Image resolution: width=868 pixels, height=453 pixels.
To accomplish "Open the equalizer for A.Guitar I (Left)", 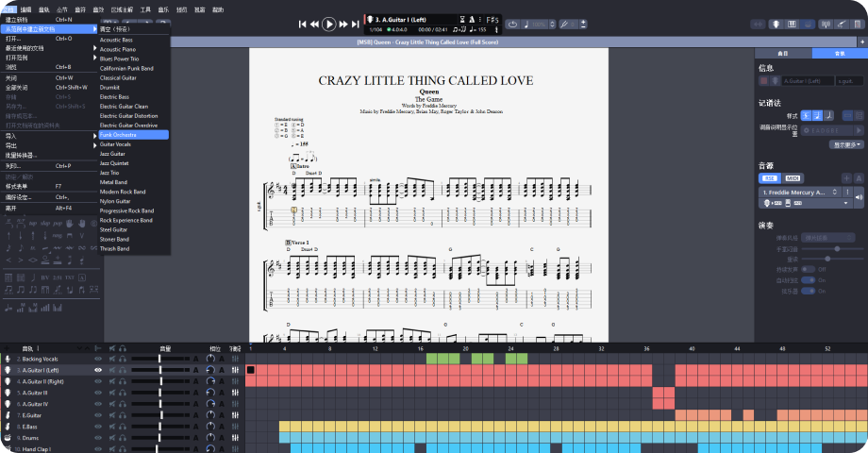I will 234,371.
